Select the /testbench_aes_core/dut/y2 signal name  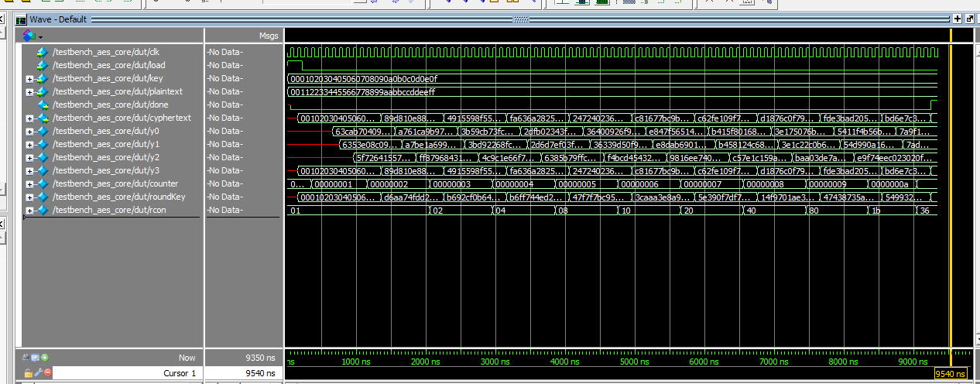(x=106, y=157)
